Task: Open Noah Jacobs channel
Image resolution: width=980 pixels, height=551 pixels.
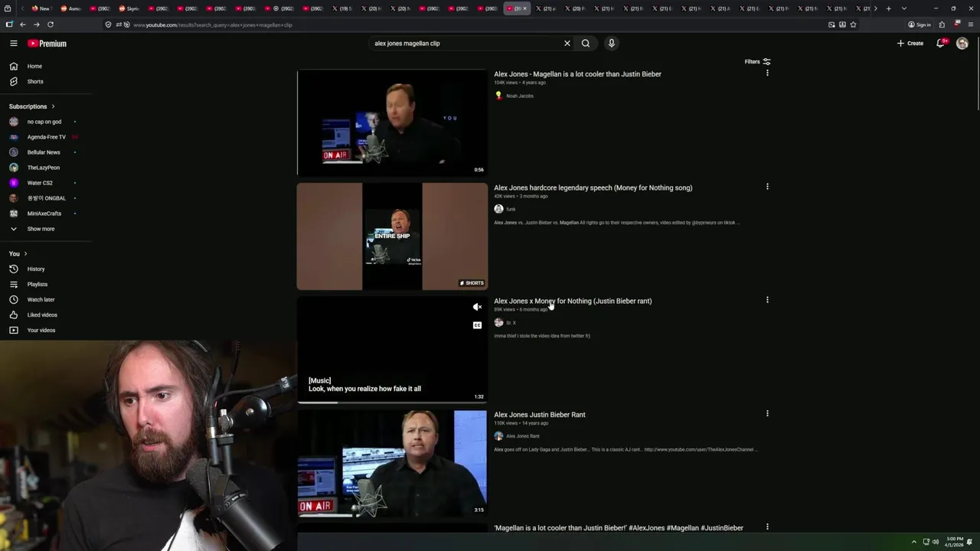Action: click(x=520, y=96)
